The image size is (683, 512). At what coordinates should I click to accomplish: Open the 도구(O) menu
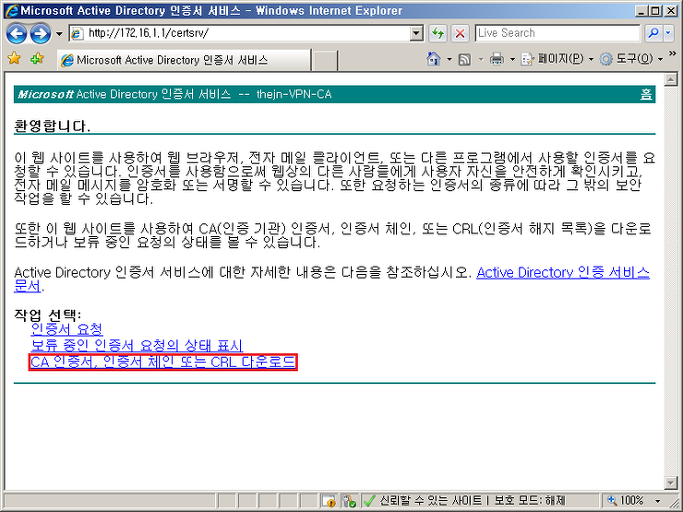coord(631,59)
